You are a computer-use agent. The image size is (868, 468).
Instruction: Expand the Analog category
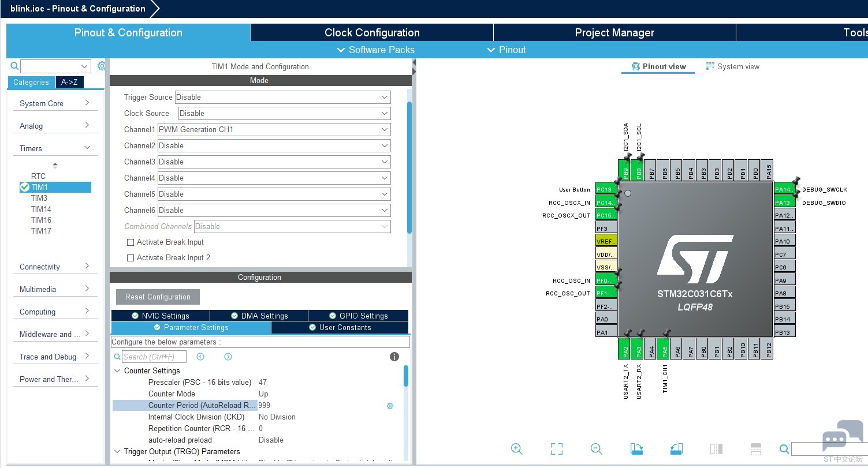click(55, 126)
